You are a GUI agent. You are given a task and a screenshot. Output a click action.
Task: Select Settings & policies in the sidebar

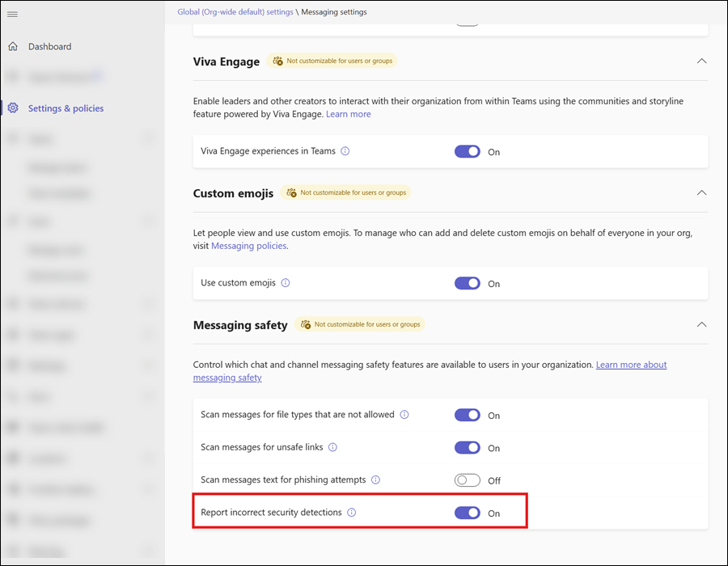[x=66, y=108]
